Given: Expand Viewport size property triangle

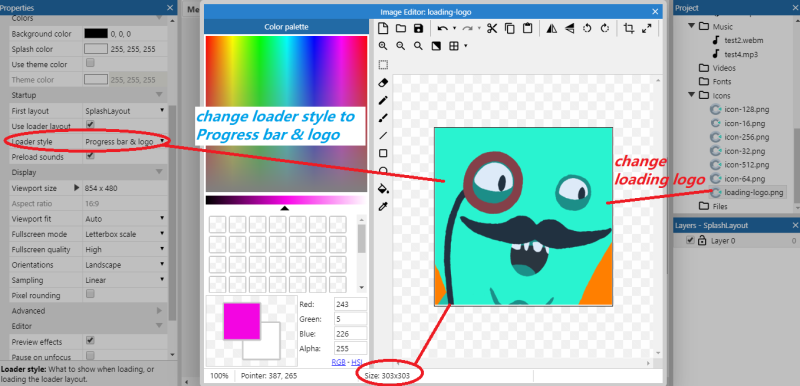Looking at the screenshot, I should [x=77, y=188].
